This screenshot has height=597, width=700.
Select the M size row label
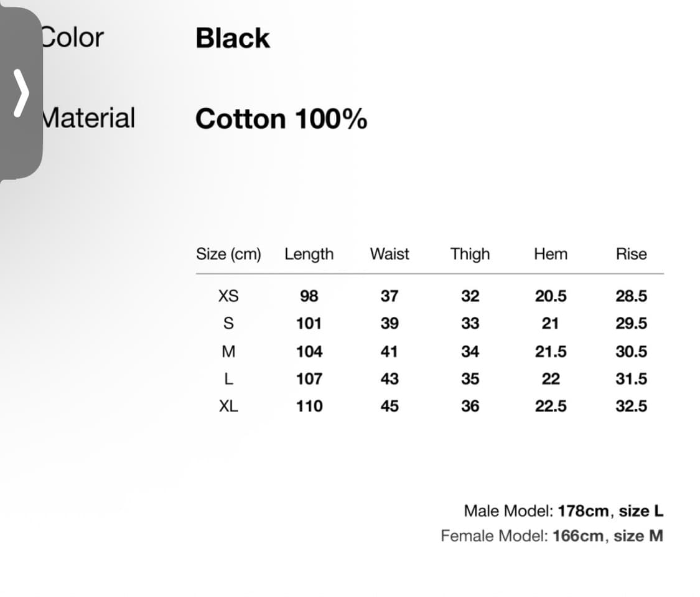tap(228, 351)
